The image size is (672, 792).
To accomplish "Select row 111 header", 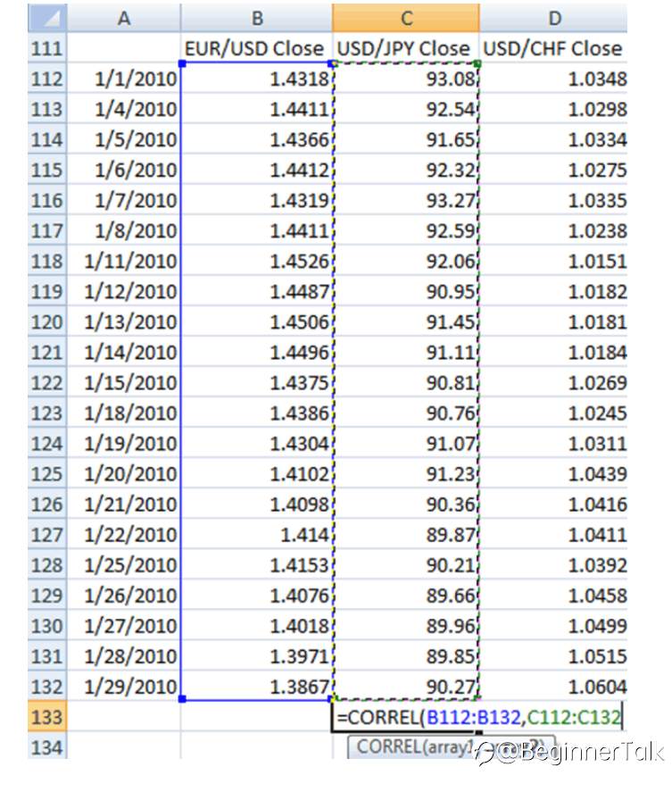I will [x=47, y=48].
